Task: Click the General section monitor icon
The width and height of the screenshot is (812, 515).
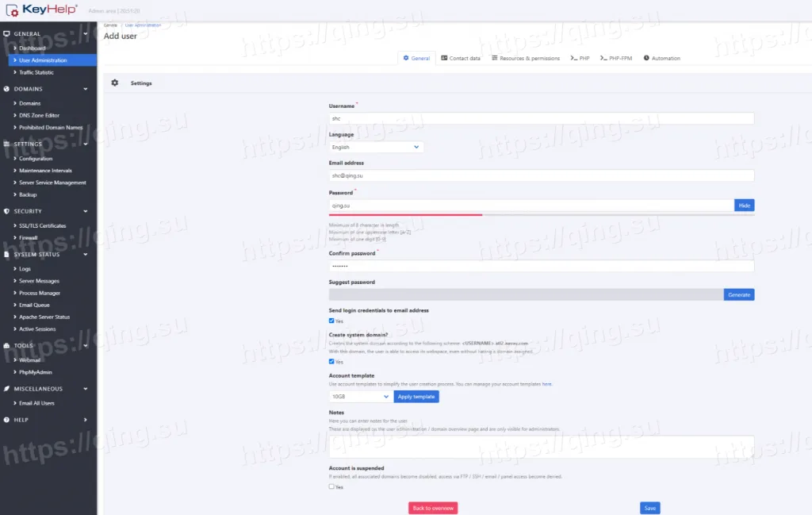Action: point(6,33)
